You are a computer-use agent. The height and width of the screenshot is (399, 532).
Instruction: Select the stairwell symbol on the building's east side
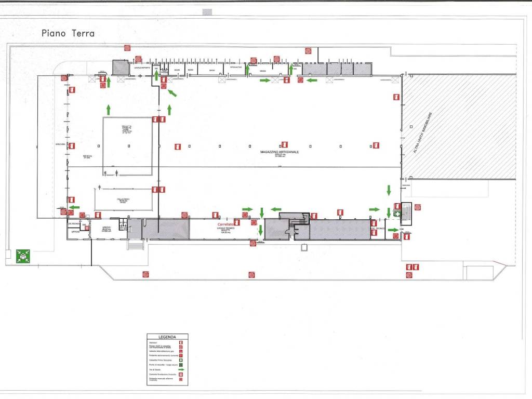406,214
